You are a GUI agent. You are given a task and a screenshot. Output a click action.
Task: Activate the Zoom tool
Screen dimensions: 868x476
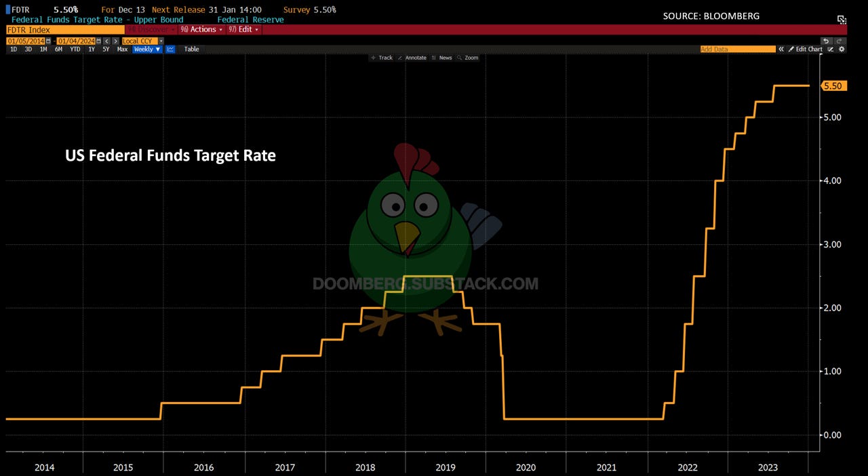point(468,58)
